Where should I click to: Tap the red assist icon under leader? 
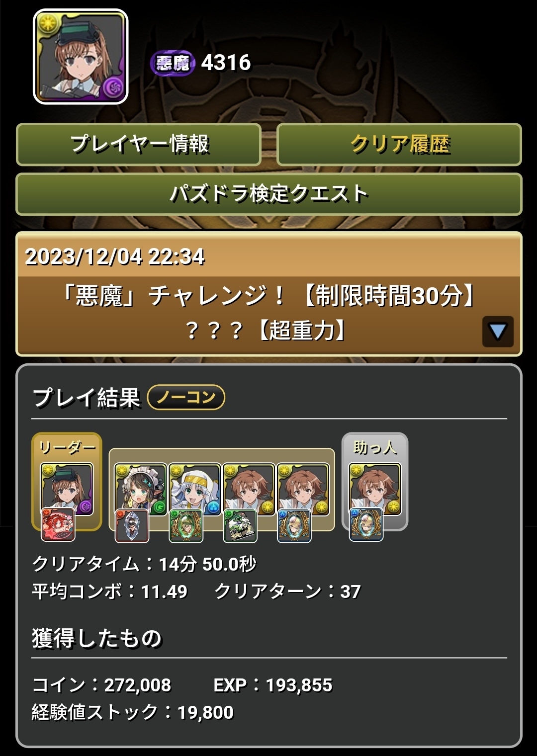point(58,525)
